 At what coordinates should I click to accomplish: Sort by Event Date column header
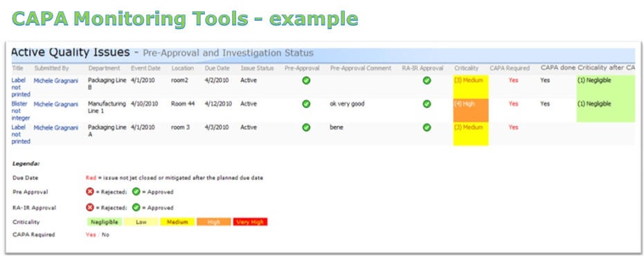[145, 68]
